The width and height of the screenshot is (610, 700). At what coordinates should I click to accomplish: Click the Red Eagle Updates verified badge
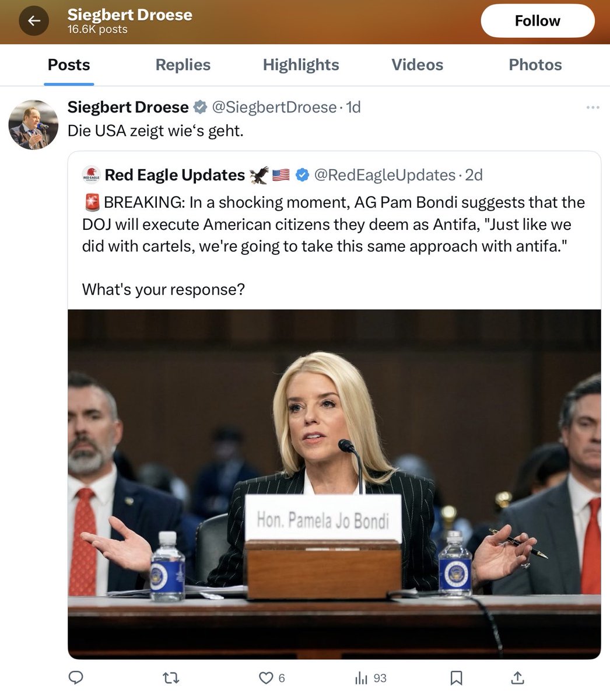pos(302,174)
